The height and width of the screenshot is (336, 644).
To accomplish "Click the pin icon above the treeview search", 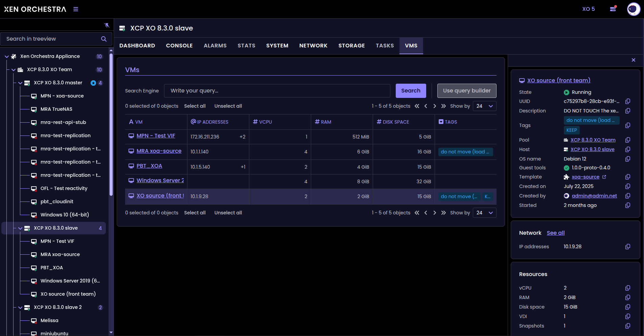I will click(x=107, y=25).
